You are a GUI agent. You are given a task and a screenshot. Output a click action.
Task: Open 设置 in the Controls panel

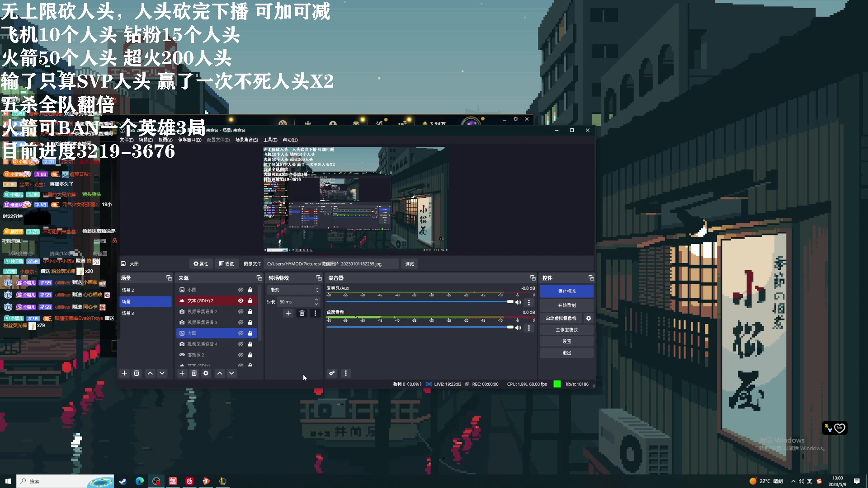567,342
